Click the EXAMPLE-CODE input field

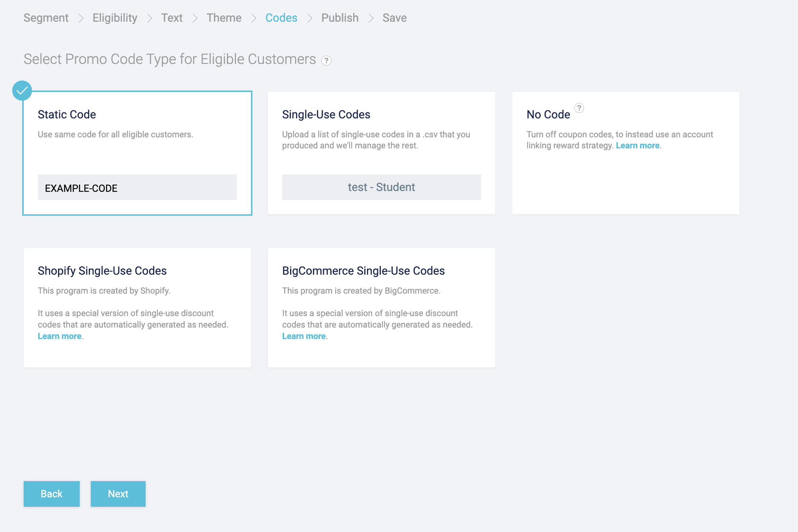[137, 187]
